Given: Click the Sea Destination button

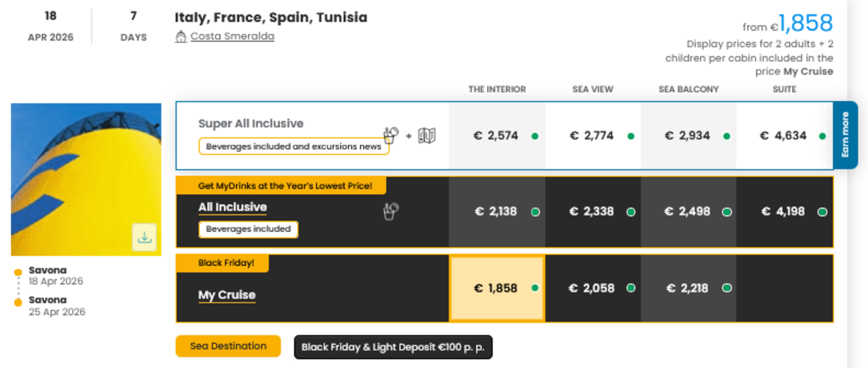Looking at the screenshot, I should click(228, 346).
